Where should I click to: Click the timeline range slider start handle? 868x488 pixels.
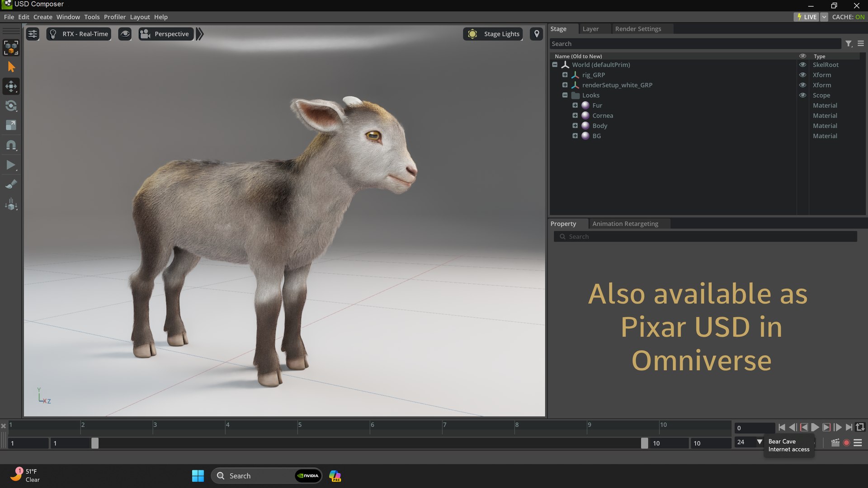(x=95, y=444)
